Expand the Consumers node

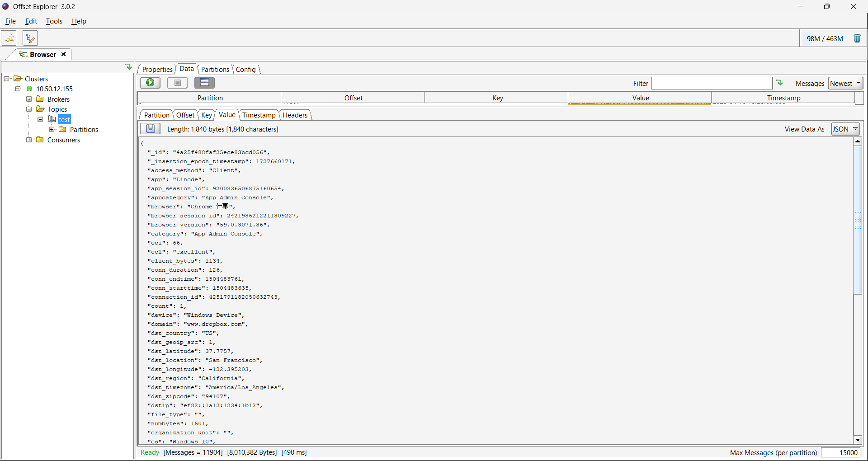(x=29, y=140)
